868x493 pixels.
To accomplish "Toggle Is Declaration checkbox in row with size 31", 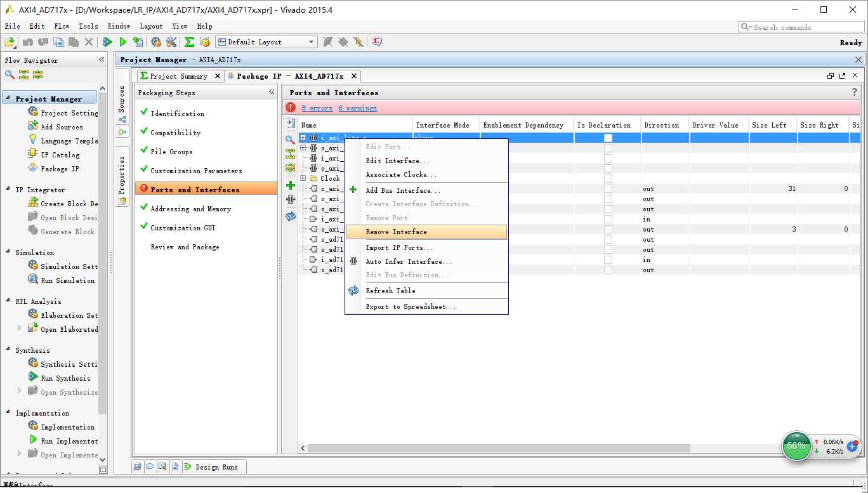I will point(608,188).
